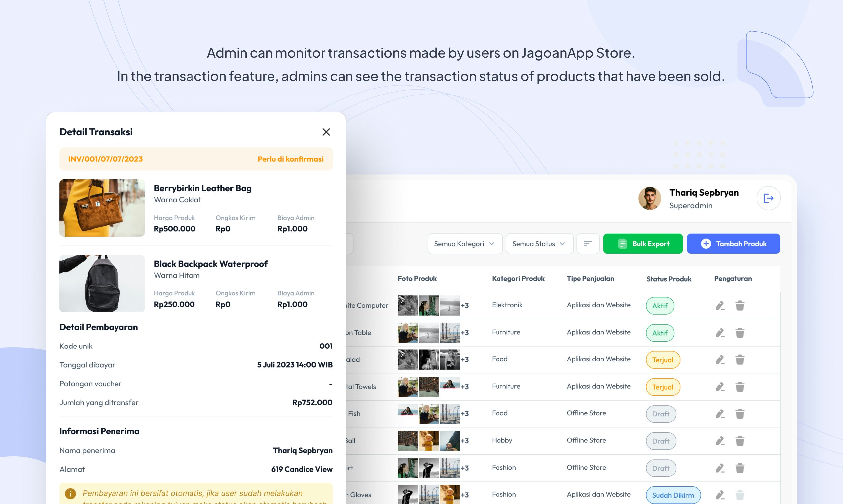Screen dimensions: 843x504
Task: Click the Sudah Dikirm status badge
Action: point(673,495)
